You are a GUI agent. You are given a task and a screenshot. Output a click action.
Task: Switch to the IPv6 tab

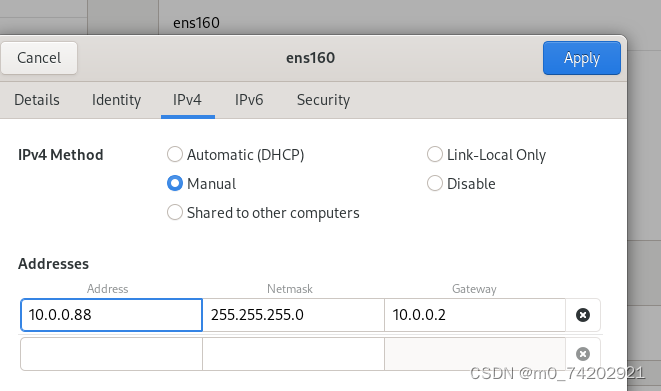(249, 100)
